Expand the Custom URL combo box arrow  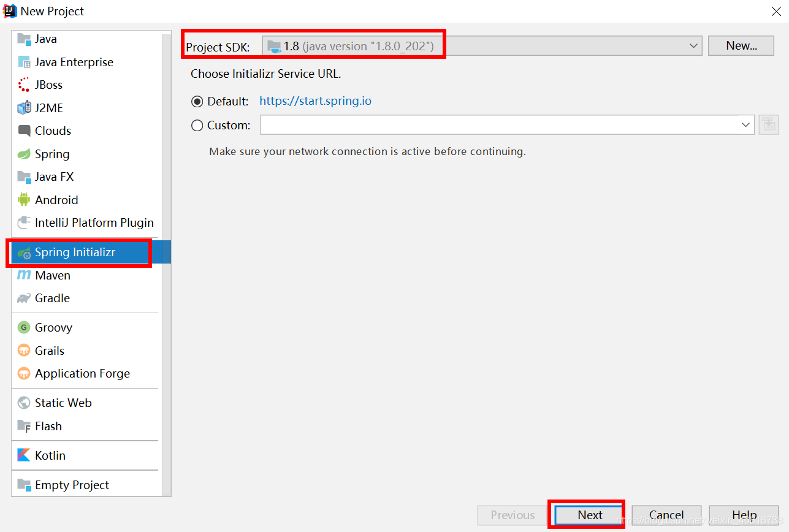coord(746,125)
